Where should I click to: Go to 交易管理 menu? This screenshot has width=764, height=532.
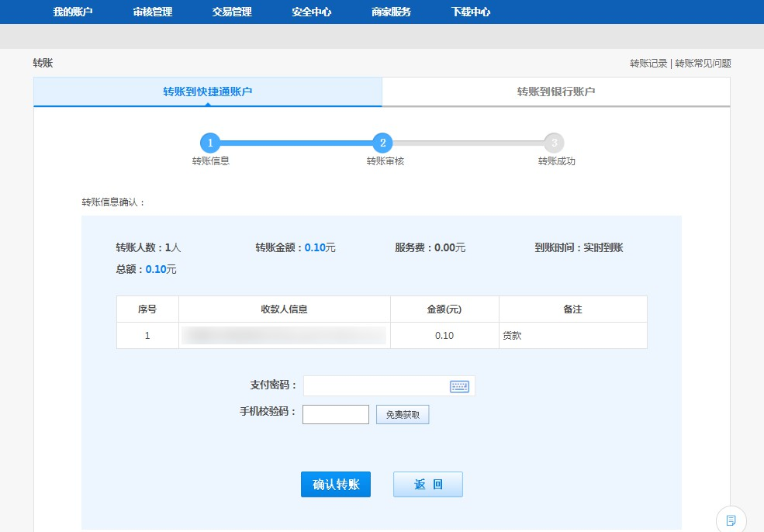point(232,12)
